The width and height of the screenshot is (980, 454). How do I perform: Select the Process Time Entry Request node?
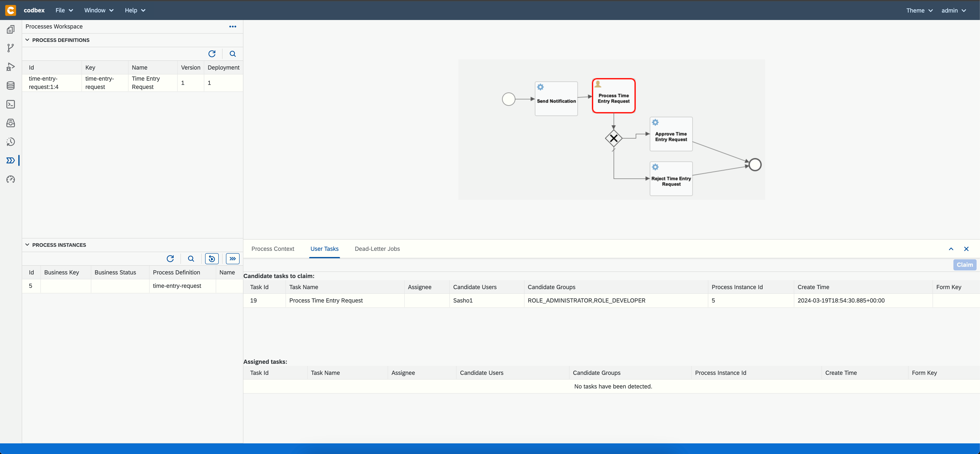[614, 96]
